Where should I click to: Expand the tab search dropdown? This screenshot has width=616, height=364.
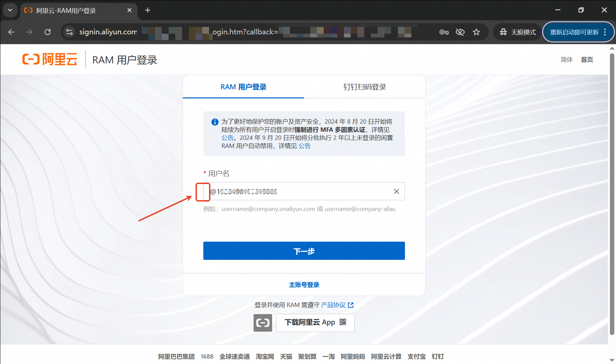(x=10, y=10)
